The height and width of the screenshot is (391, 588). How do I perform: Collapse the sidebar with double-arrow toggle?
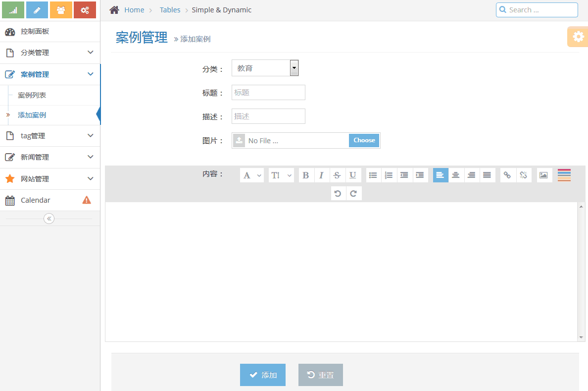[x=49, y=219]
